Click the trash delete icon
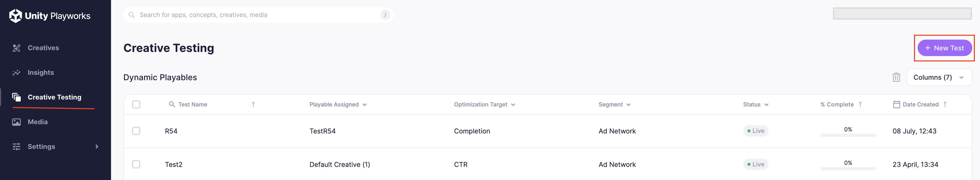Viewport: 980px width, 180px height. tap(896, 77)
